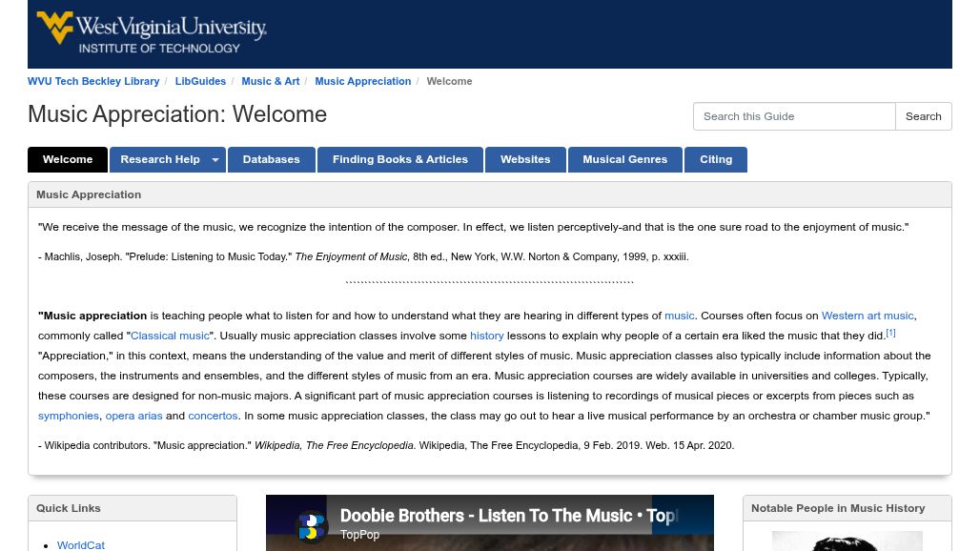Go to the Websites tab
This screenshot has height=551, width=980.
pos(525,160)
